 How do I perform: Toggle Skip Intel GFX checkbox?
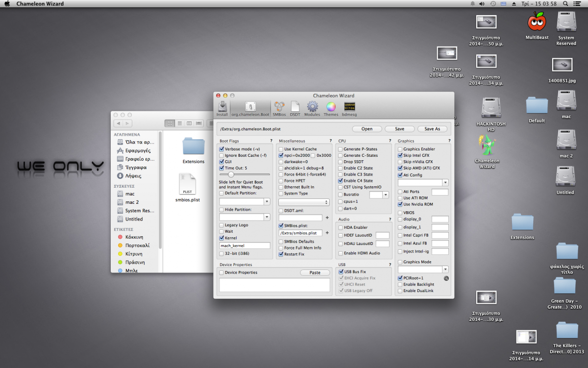(400, 155)
